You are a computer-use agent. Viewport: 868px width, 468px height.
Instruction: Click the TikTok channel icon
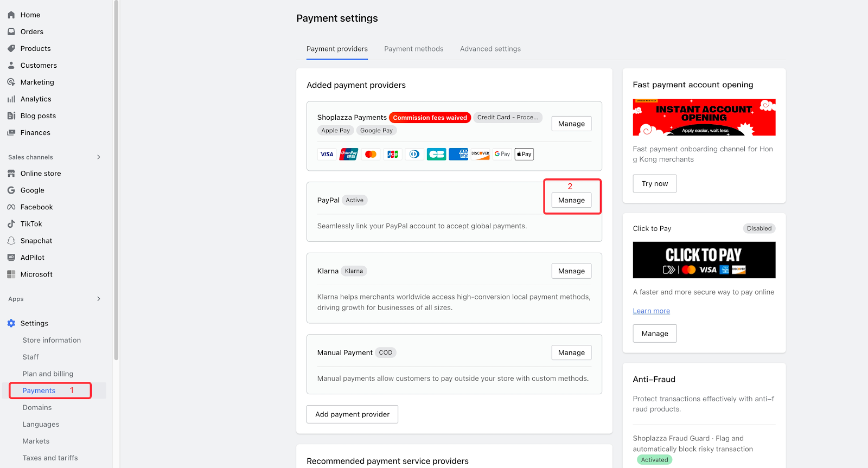[x=11, y=223]
